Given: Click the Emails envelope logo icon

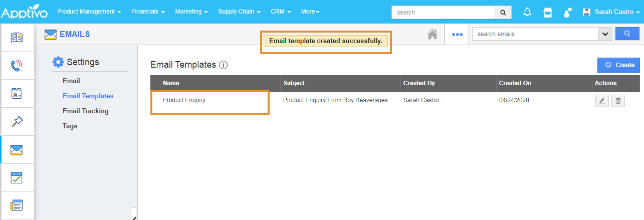Looking at the screenshot, I should click(x=51, y=35).
